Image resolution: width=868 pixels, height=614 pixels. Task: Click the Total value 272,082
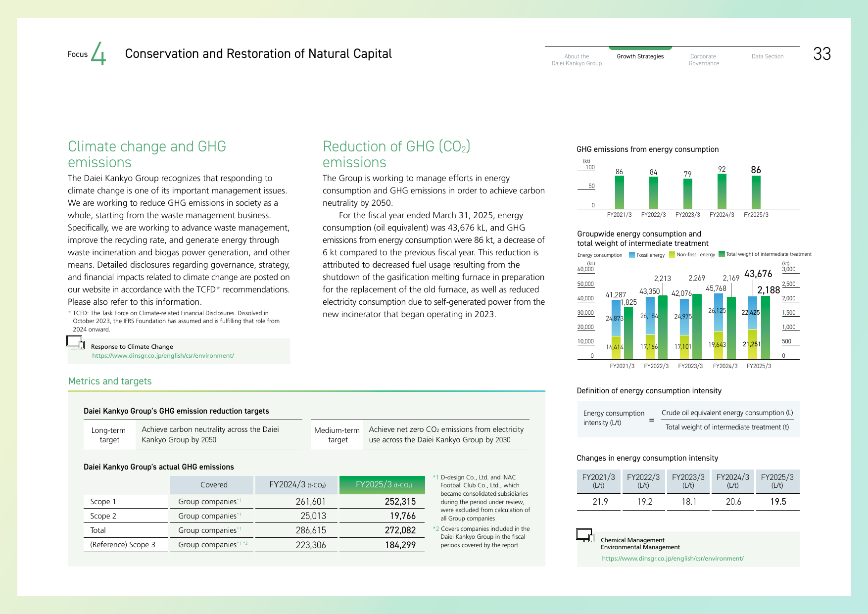[x=400, y=530]
